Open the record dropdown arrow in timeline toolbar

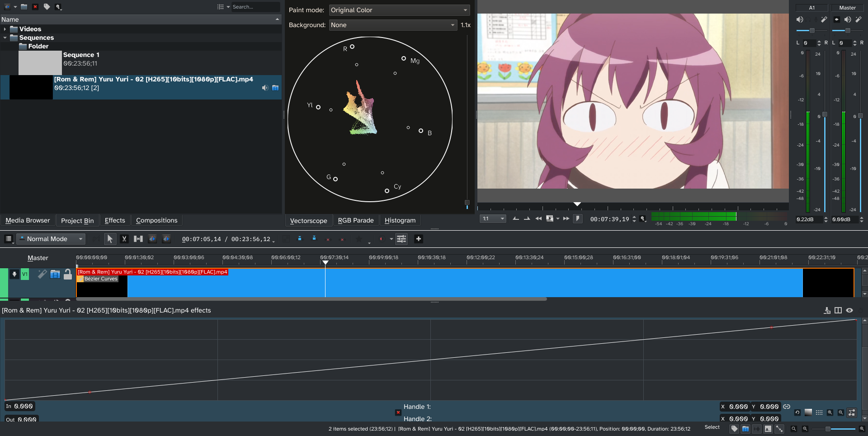(392, 239)
